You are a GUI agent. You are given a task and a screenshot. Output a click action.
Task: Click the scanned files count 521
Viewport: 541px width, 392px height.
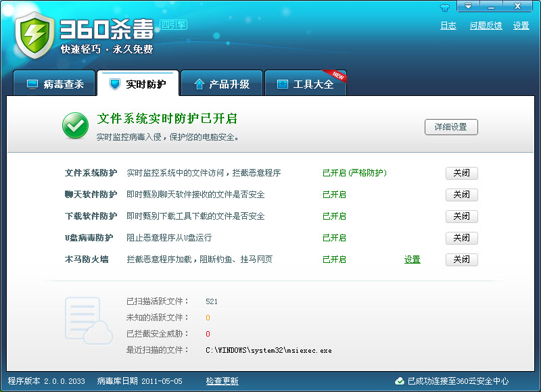click(x=212, y=301)
